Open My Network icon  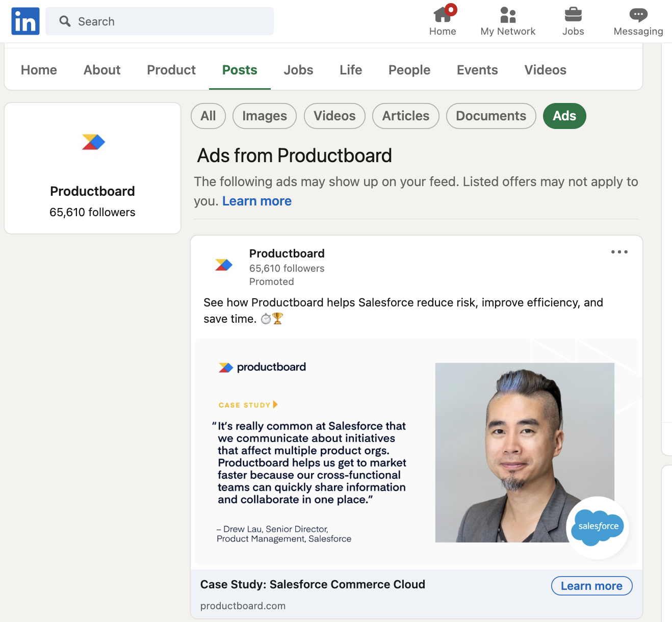508,15
